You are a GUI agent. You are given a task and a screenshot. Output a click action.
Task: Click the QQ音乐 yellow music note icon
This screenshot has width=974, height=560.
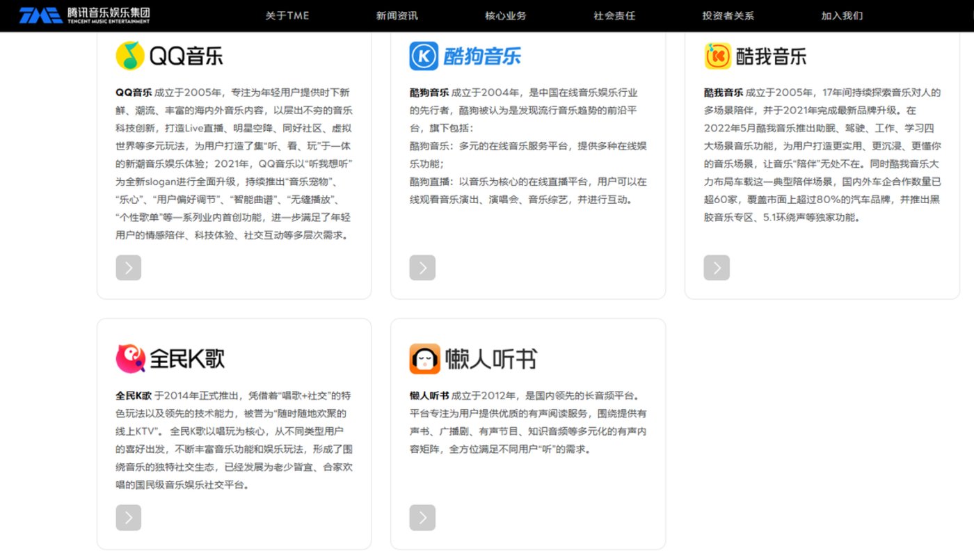[x=129, y=56]
